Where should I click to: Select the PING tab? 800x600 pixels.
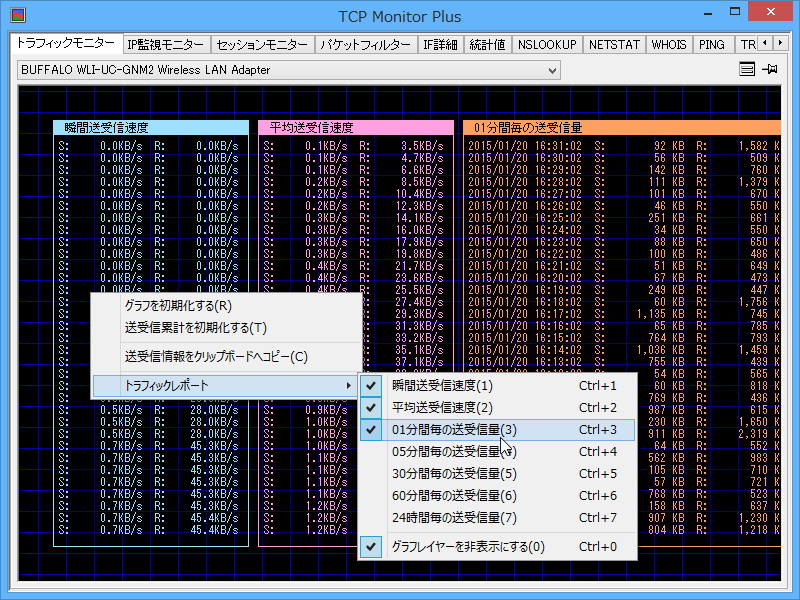[712, 43]
